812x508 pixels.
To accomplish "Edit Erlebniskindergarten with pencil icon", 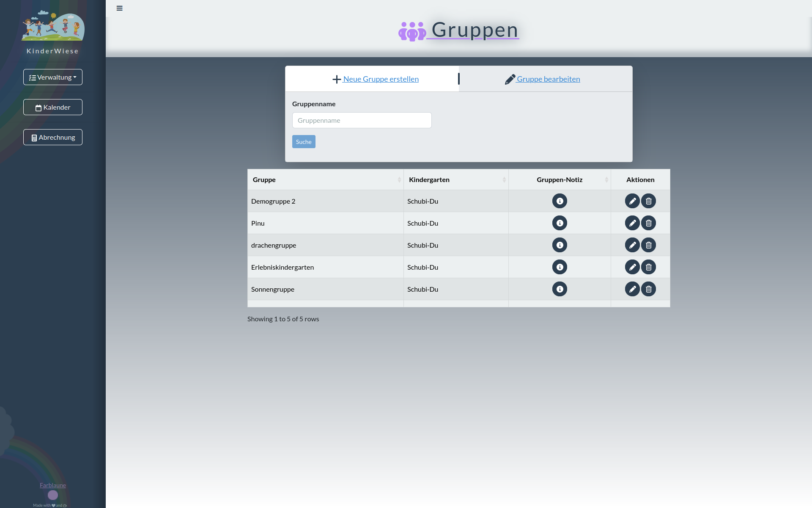I will tap(632, 267).
